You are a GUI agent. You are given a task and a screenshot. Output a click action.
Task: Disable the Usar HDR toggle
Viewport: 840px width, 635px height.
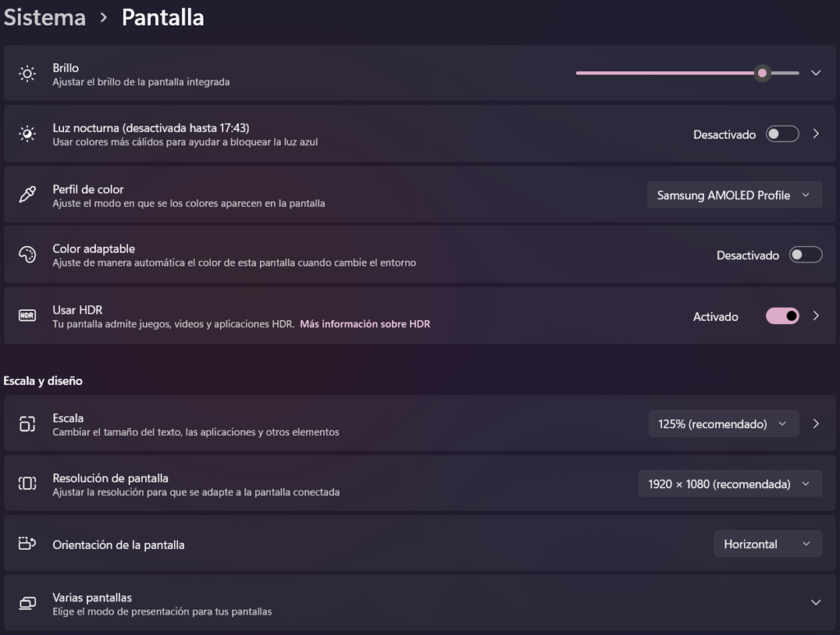click(x=782, y=316)
